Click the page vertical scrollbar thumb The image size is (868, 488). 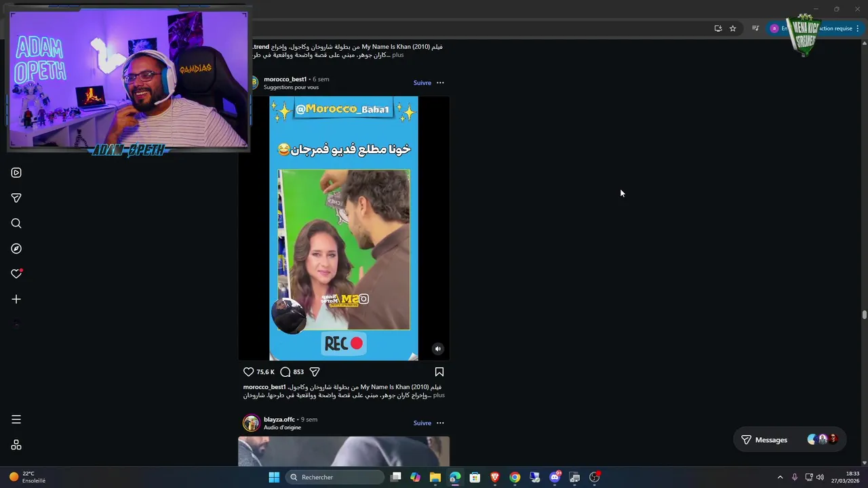pyautogui.click(x=865, y=314)
